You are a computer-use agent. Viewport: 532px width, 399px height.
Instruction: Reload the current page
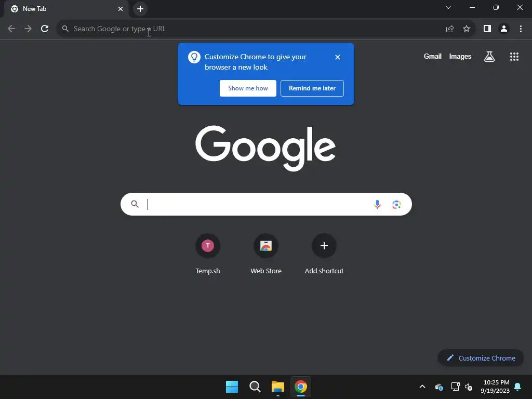click(x=45, y=29)
